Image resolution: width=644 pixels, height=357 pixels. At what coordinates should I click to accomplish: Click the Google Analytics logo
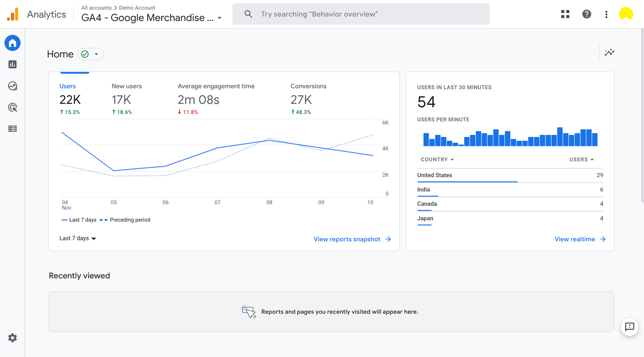[x=13, y=14]
